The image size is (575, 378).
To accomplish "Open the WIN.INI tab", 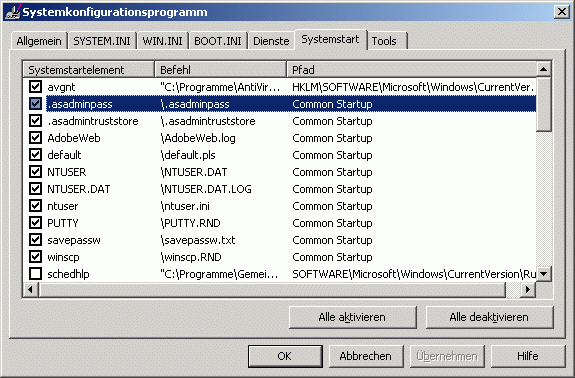I will click(162, 41).
